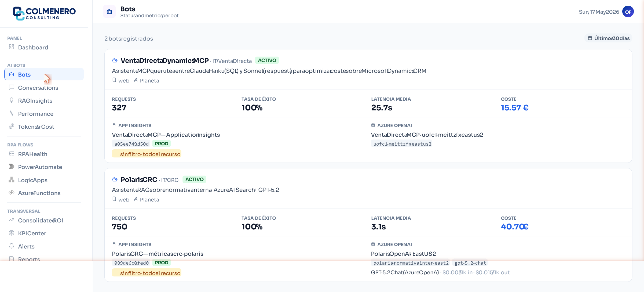Click the calendar icon in date range pill

click(x=590, y=38)
